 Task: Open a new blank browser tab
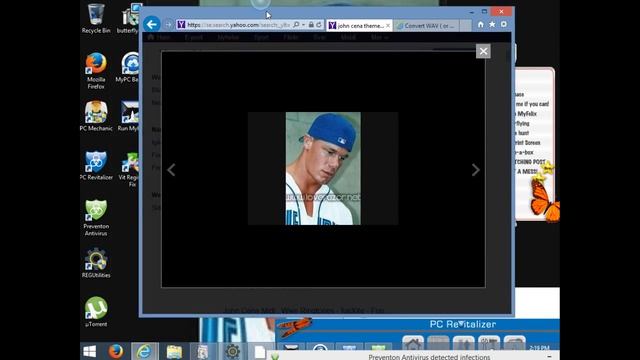coord(465,26)
